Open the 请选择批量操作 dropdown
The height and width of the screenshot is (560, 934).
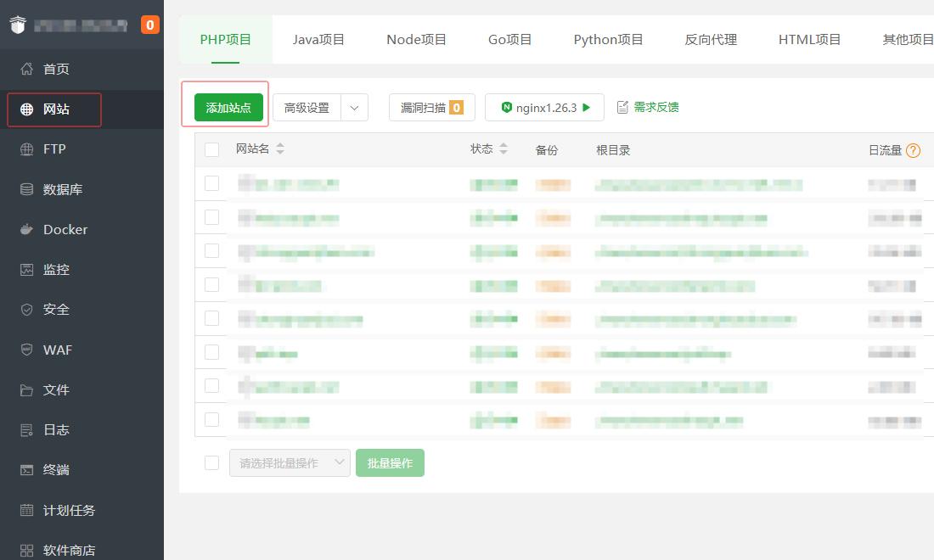coord(290,463)
